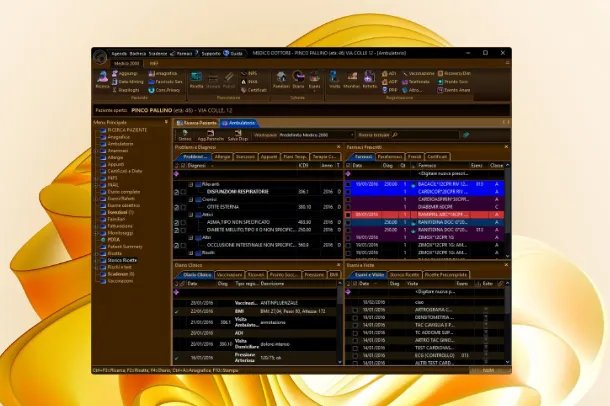Switch to the Vaccinazioni tab in Diario Clinico
This screenshot has width=610, height=406.
point(229,275)
